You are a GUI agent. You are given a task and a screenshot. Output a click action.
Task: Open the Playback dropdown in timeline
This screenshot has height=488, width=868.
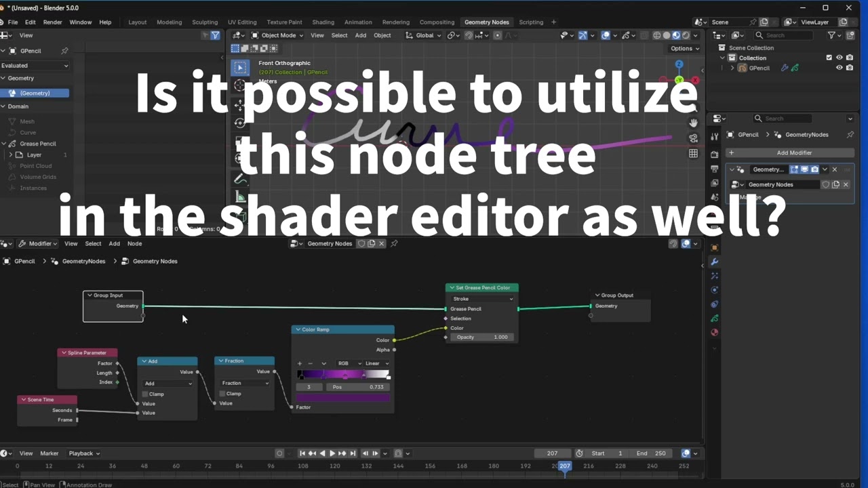click(x=84, y=453)
